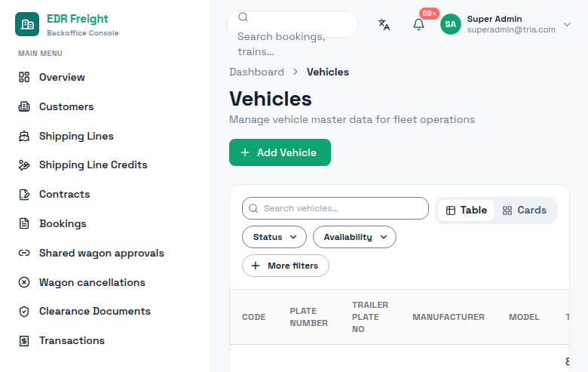The width and height of the screenshot is (588, 372).
Task: Switch to Cards view
Action: point(524,211)
